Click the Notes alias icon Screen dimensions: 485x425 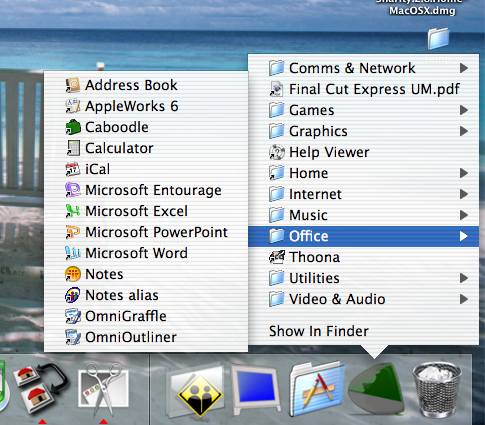(73, 295)
